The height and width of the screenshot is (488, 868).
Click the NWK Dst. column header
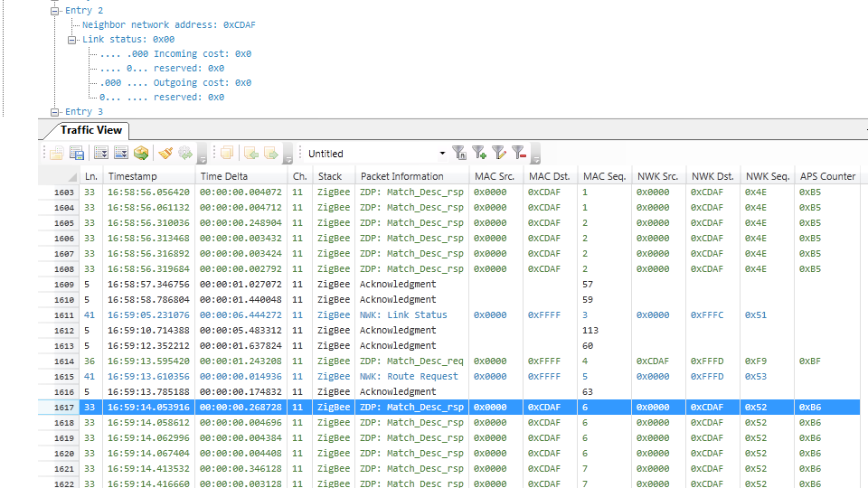pyautogui.click(x=713, y=176)
